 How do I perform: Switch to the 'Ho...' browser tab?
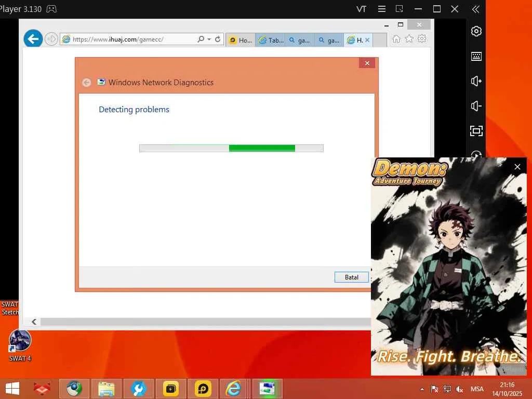(x=241, y=41)
